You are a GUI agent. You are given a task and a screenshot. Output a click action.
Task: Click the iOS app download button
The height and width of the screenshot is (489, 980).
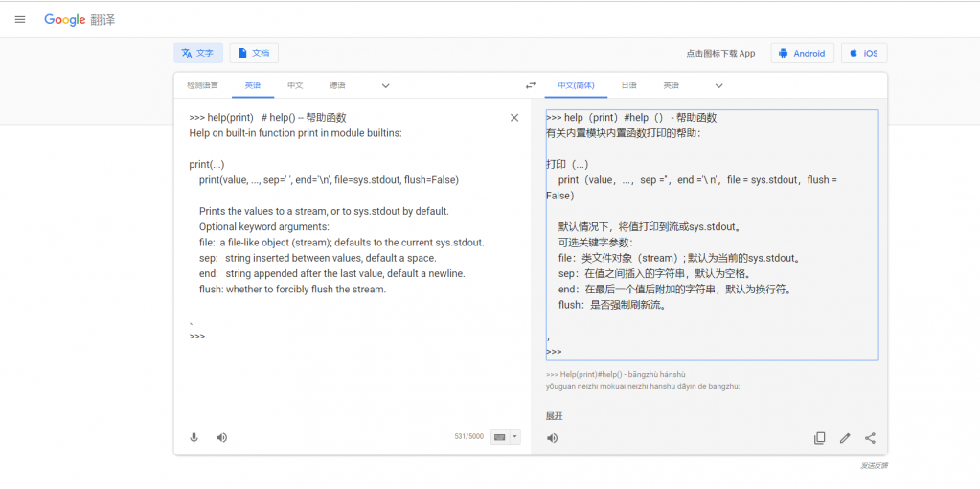coord(863,53)
